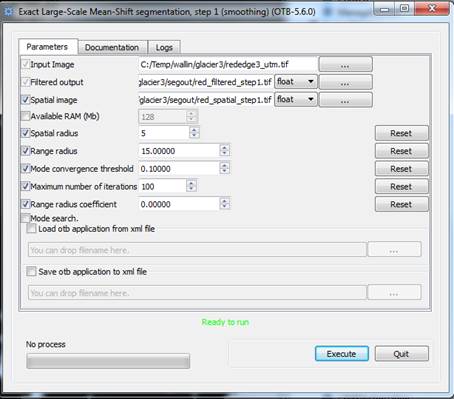Click the Execute button
Viewport: 454px width, 399px height.
[x=342, y=354]
